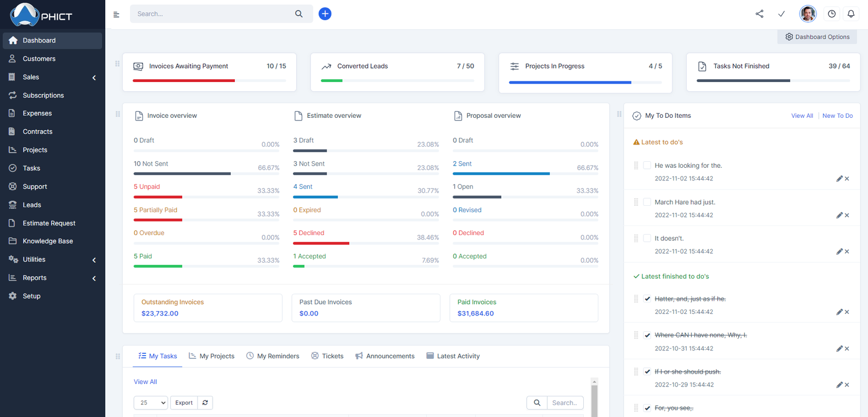
Task: Open the quick create plus button
Action: (325, 14)
